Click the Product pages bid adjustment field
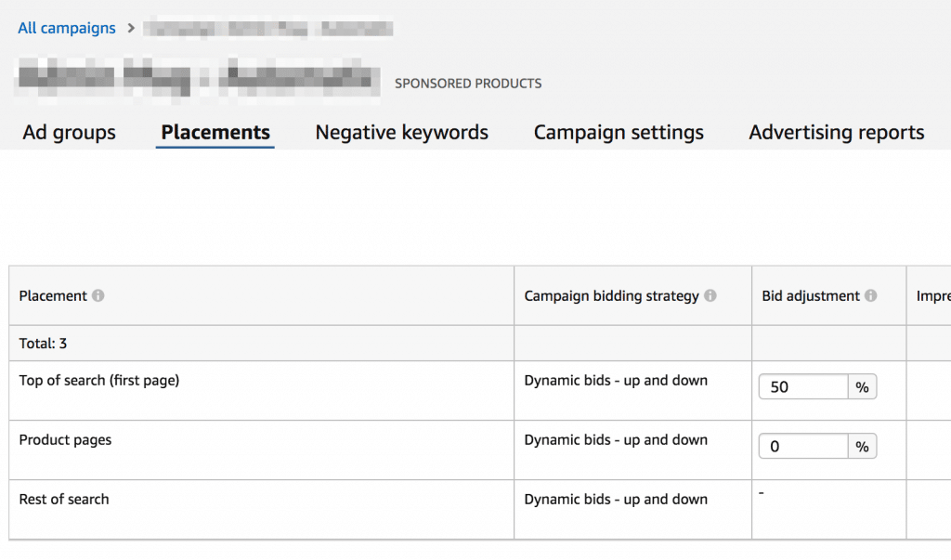Screen dimensions: 951x560 (803, 447)
